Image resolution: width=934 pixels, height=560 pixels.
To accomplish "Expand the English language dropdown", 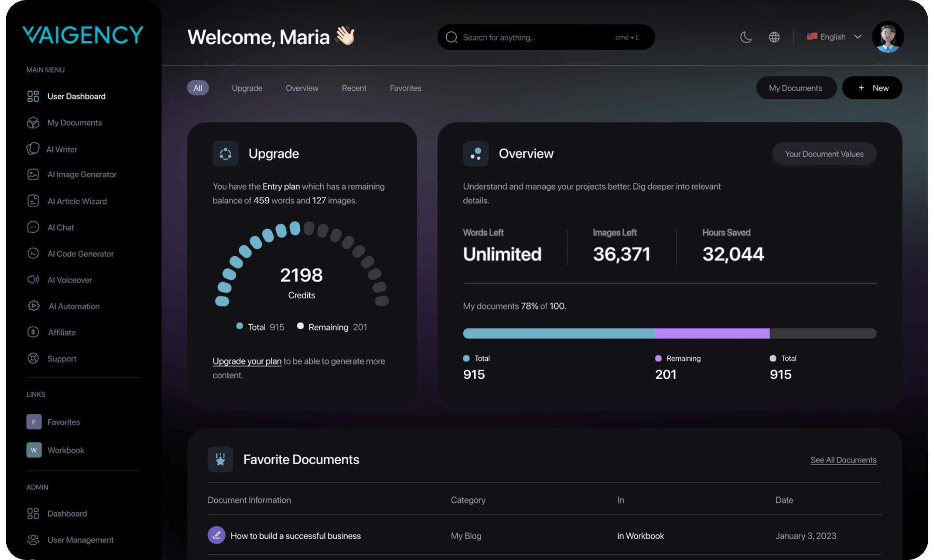I will point(834,37).
